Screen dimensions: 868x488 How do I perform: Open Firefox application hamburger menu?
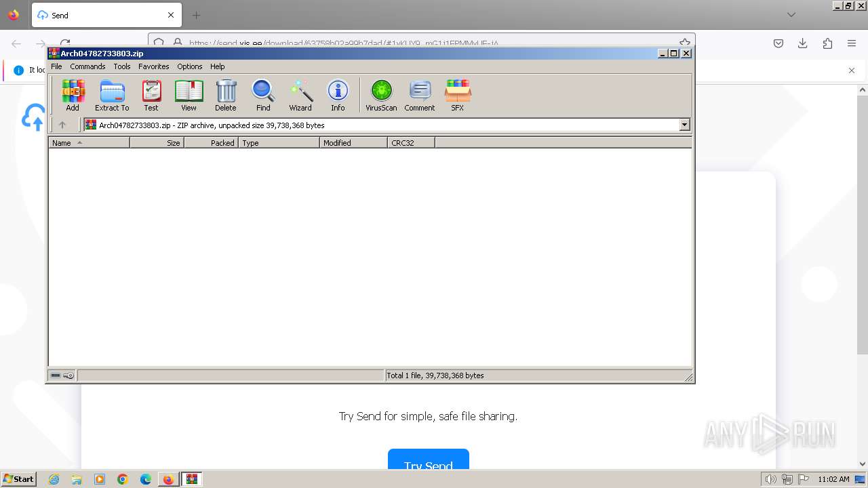click(852, 43)
